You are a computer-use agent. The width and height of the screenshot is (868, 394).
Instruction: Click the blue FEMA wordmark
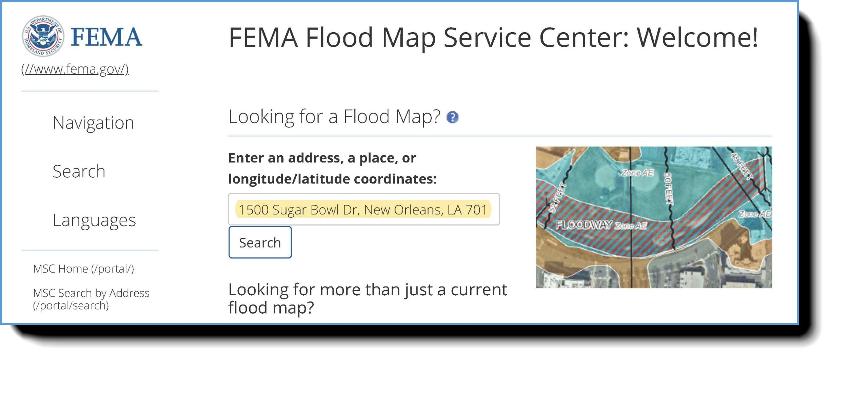[x=106, y=37]
